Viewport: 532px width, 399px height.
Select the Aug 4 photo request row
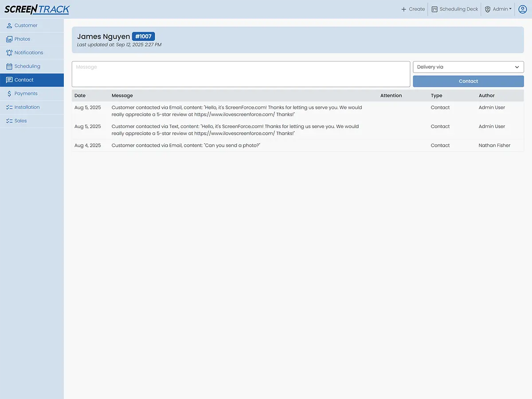pyautogui.click(x=186, y=145)
